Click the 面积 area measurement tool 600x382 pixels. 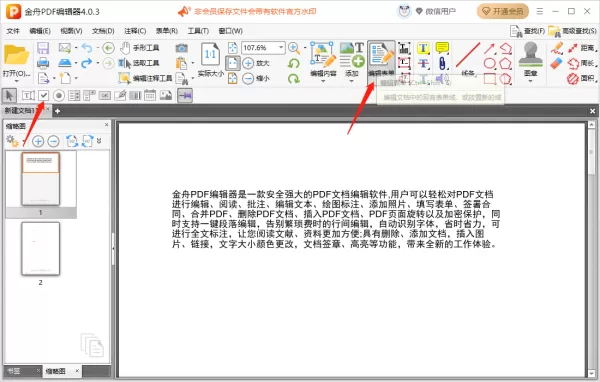[x=581, y=78]
